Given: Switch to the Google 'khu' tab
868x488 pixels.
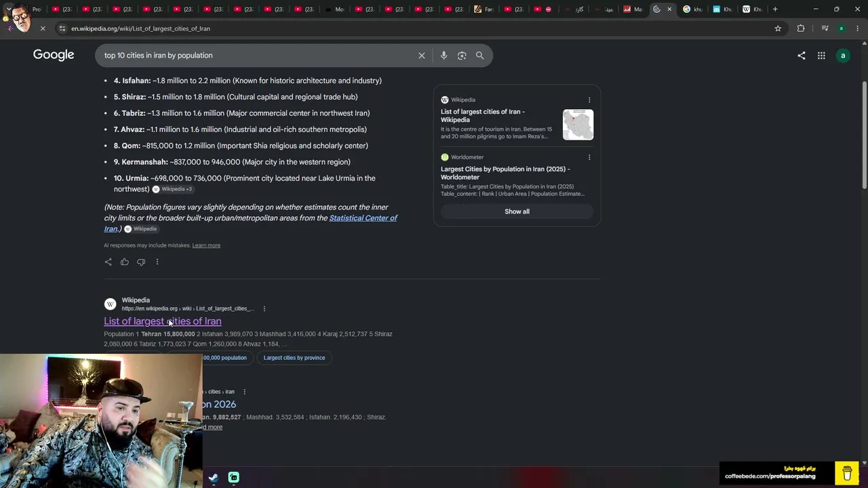Looking at the screenshot, I should [x=692, y=9].
